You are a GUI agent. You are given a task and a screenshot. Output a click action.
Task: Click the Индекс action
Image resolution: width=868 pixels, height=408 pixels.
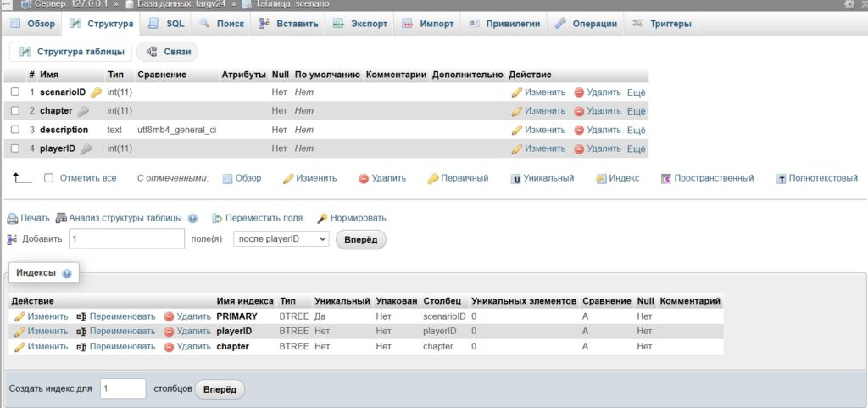[617, 178]
